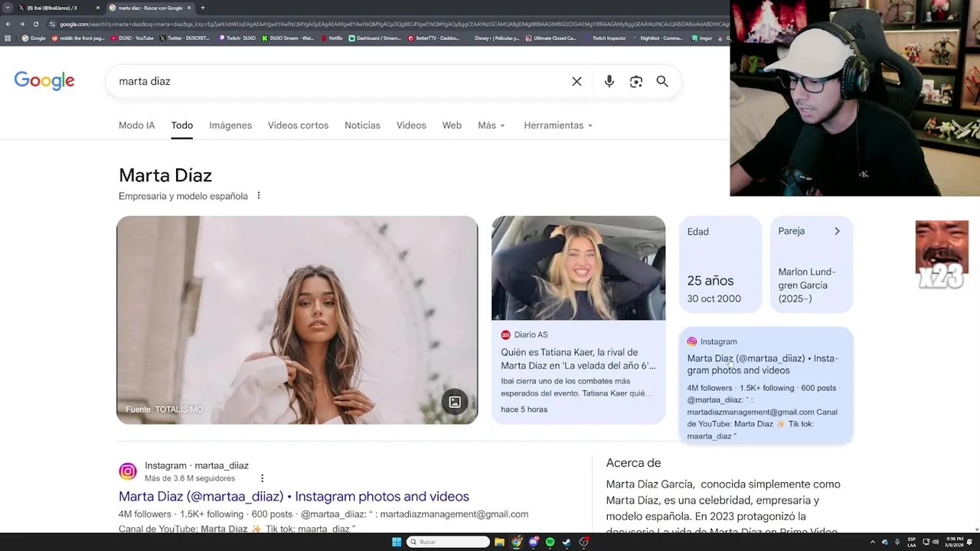Select the Todo results tab
Viewport: 980px width, 551px height.
point(181,126)
